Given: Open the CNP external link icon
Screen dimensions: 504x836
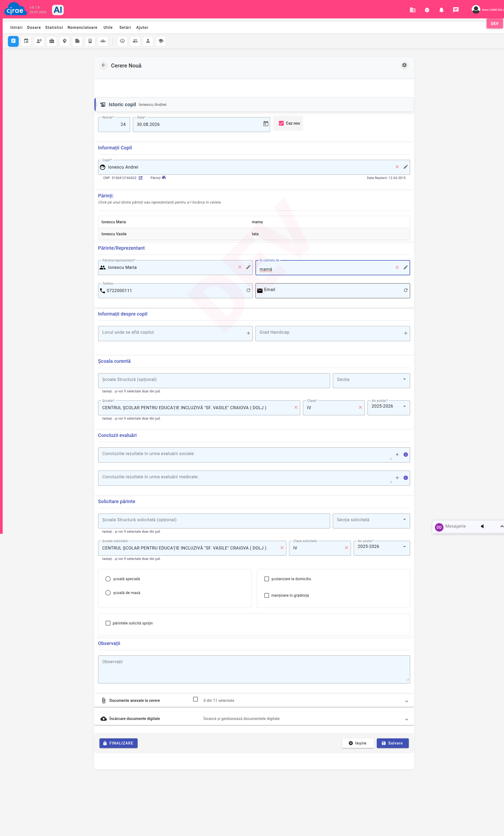Looking at the screenshot, I should pyautogui.click(x=141, y=178).
